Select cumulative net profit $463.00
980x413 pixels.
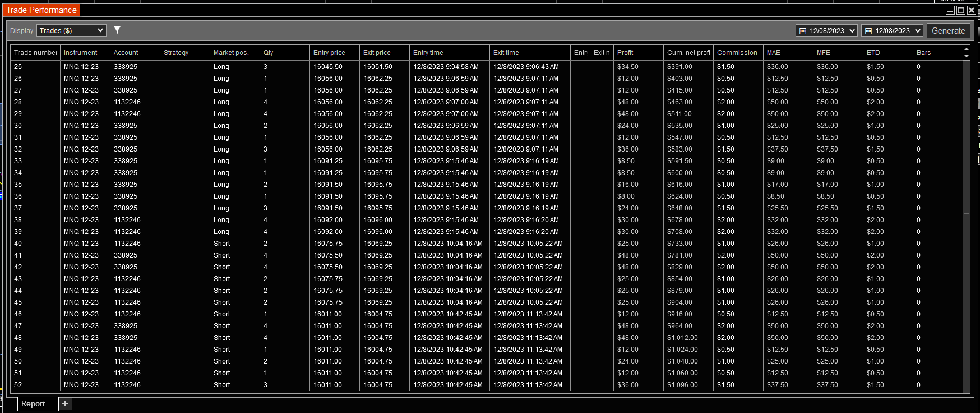point(688,102)
